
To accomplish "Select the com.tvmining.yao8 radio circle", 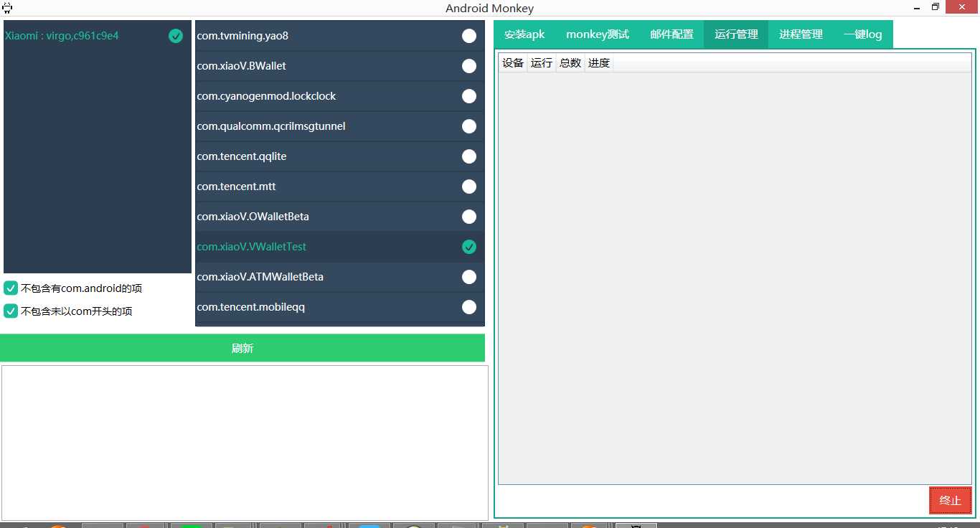I will point(469,36).
